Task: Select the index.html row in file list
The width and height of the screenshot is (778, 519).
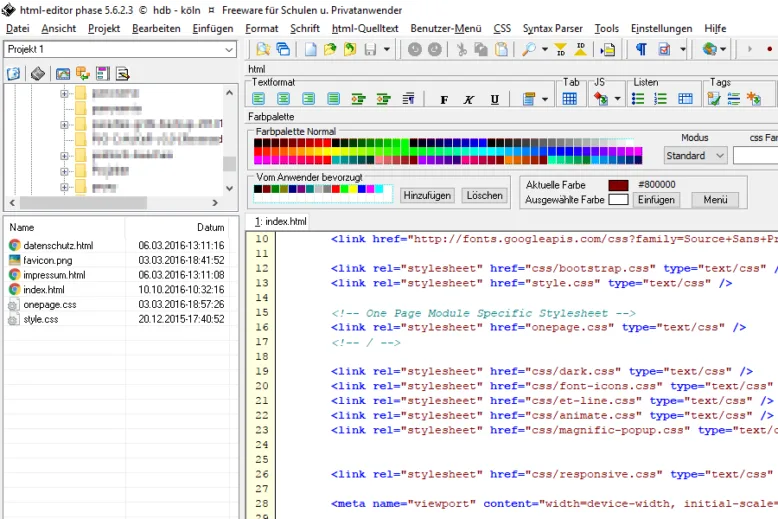Action: click(x=116, y=289)
